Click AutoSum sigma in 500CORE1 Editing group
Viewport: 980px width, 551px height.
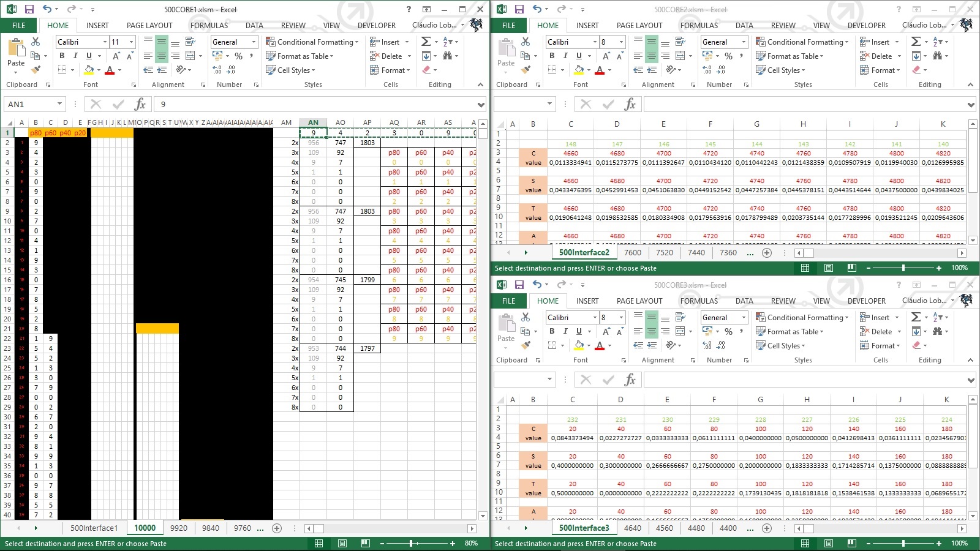click(426, 42)
